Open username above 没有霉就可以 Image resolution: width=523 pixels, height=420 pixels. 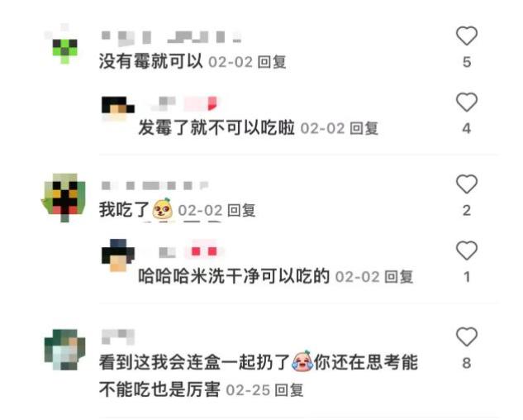pyautogui.click(x=172, y=38)
